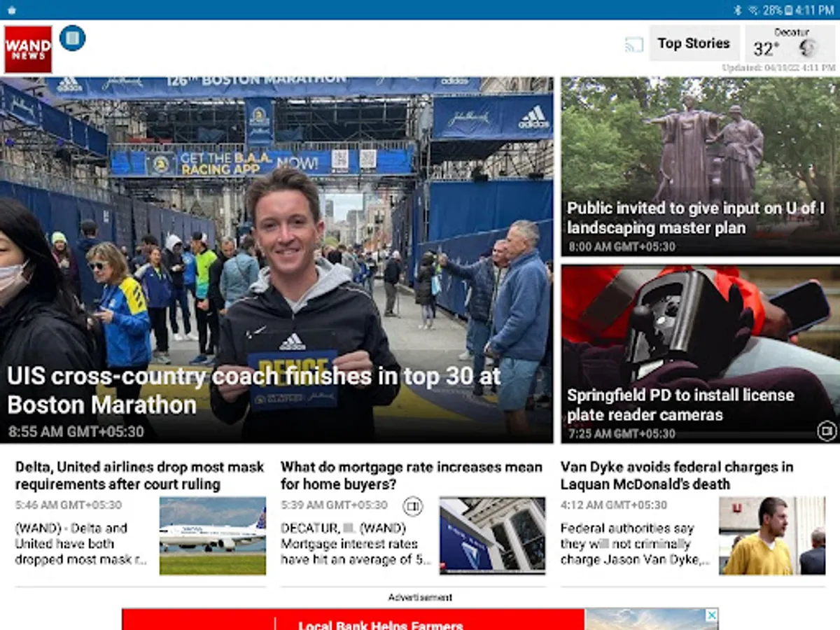840x630 pixels.
Task: Open Springfield PD license plate reader story
Action: [680, 405]
